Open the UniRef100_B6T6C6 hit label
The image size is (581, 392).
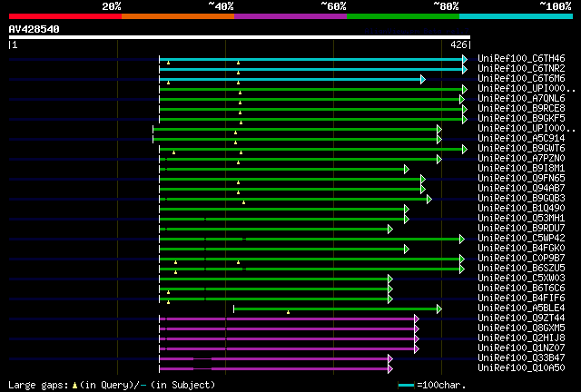[521, 289]
